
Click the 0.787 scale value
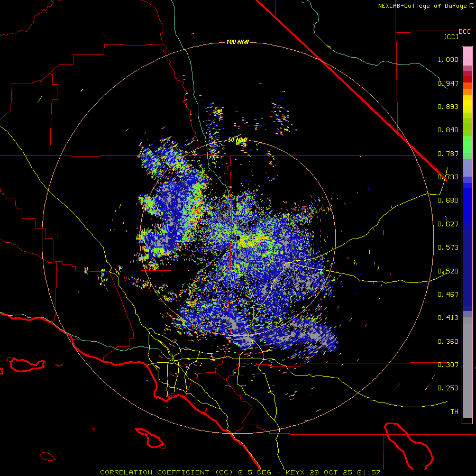pos(448,153)
